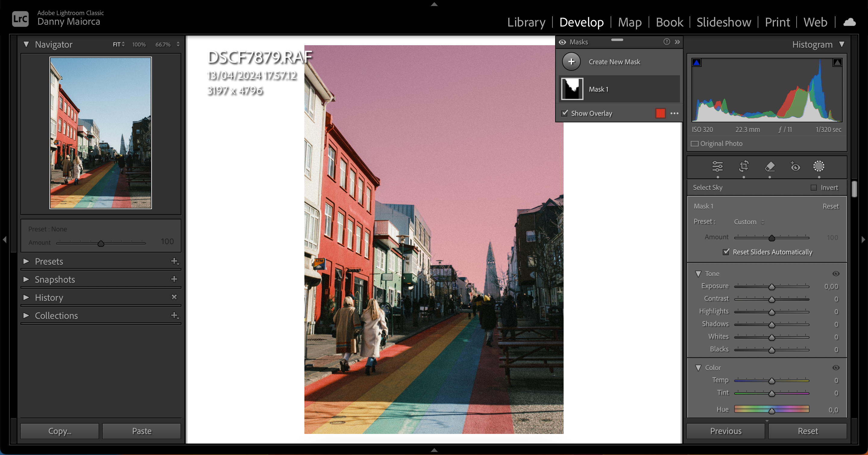
Task: Expand the Collections panel in left sidebar
Action: coord(27,315)
